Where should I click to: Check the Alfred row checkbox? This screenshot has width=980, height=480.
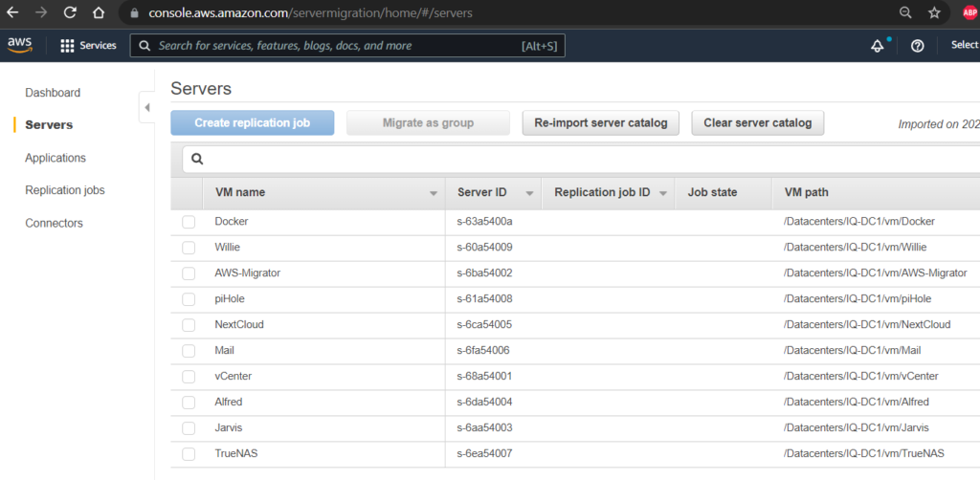(x=189, y=403)
